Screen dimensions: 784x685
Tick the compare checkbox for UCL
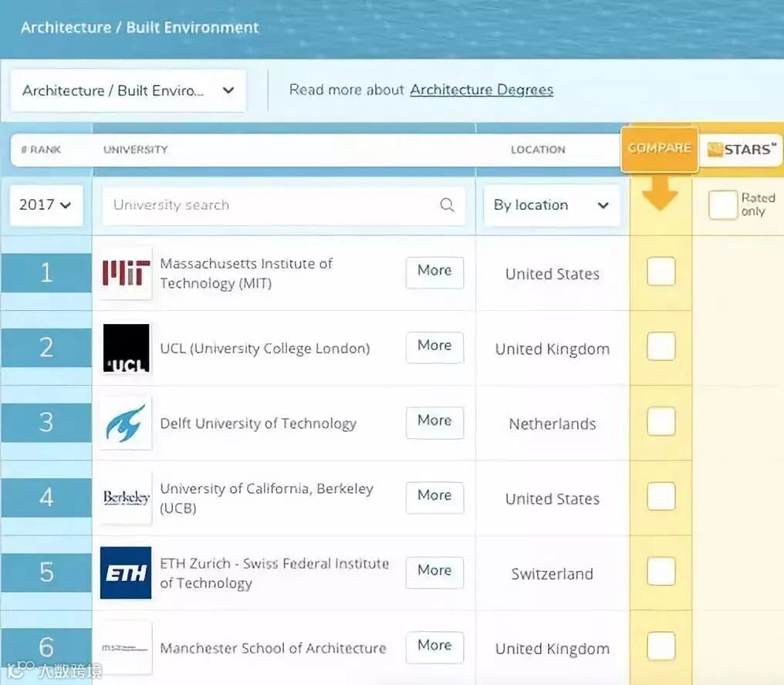661,346
